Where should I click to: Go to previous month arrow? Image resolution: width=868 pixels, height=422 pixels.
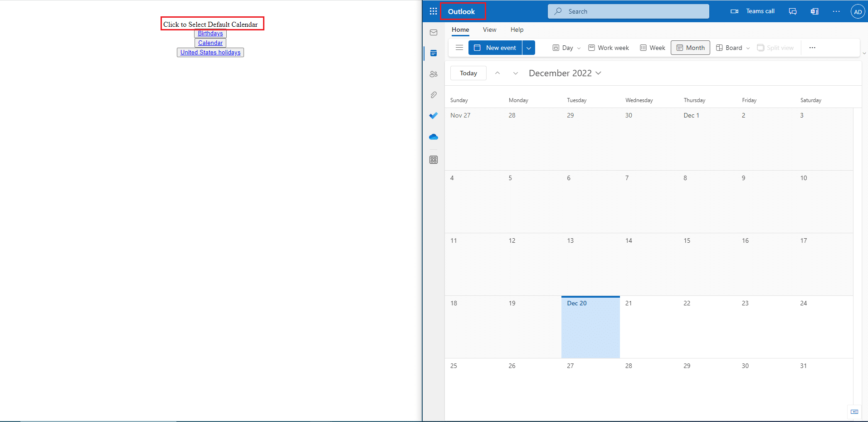(x=497, y=73)
